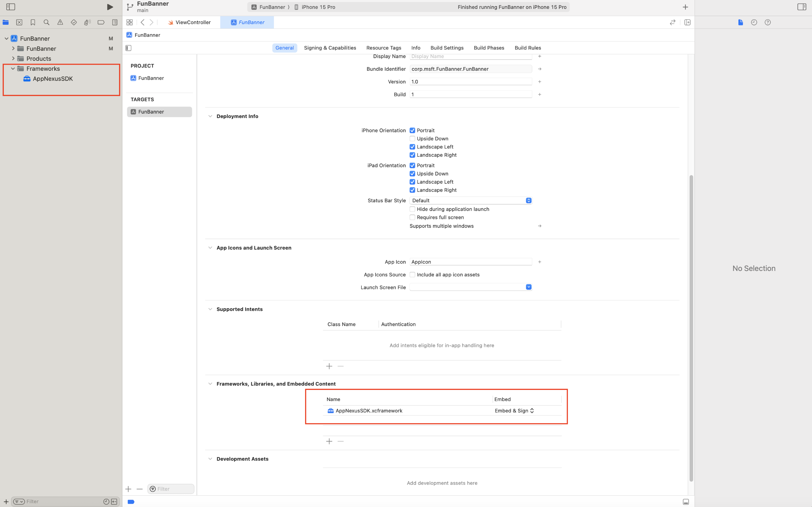Add a supported intent with plus
The image size is (812, 507).
(329, 366)
